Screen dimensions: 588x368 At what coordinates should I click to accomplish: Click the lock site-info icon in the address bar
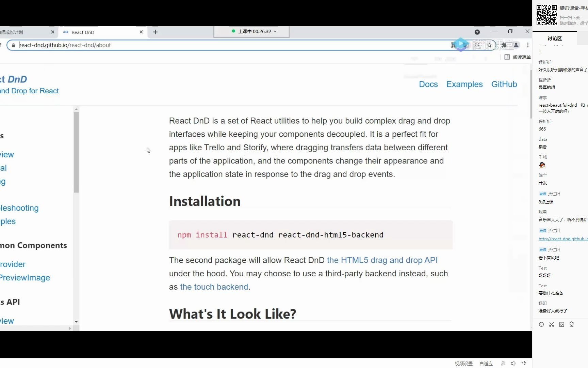pos(13,45)
